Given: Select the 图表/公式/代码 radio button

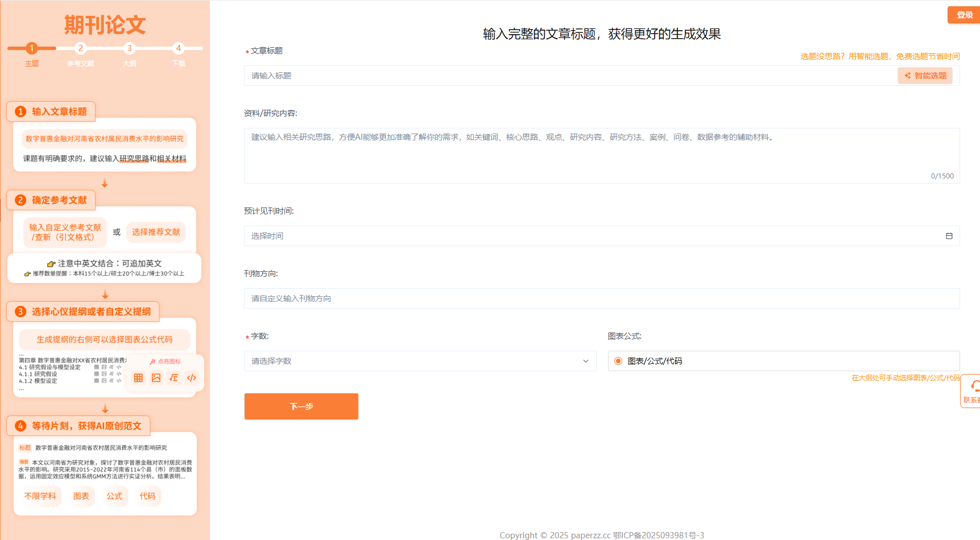Looking at the screenshot, I should coord(618,361).
